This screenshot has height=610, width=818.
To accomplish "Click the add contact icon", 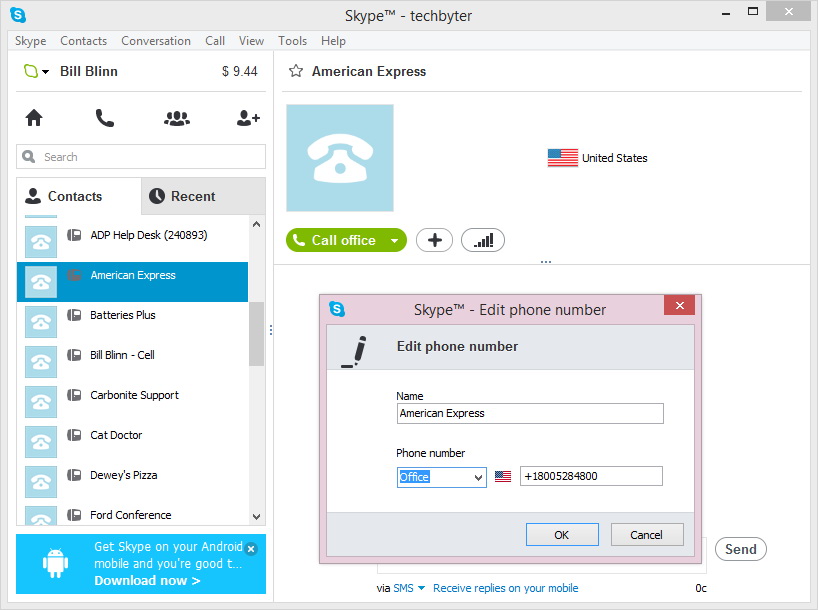I will [x=248, y=118].
